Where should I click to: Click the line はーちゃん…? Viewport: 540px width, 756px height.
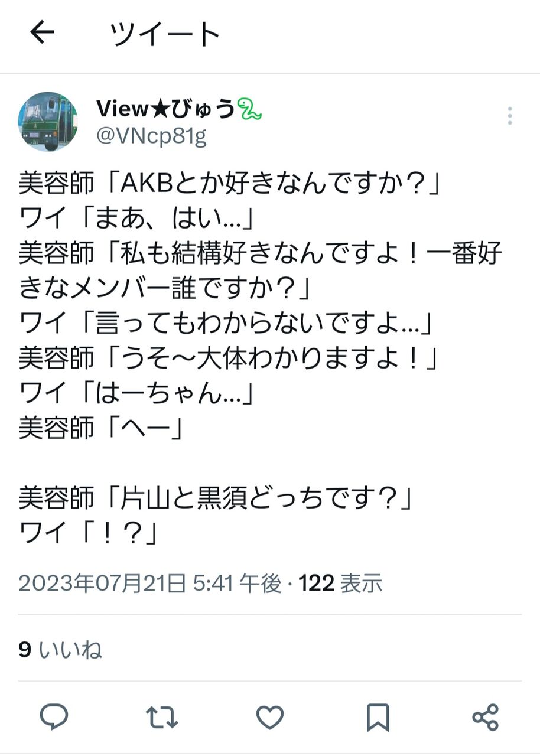[x=136, y=393]
